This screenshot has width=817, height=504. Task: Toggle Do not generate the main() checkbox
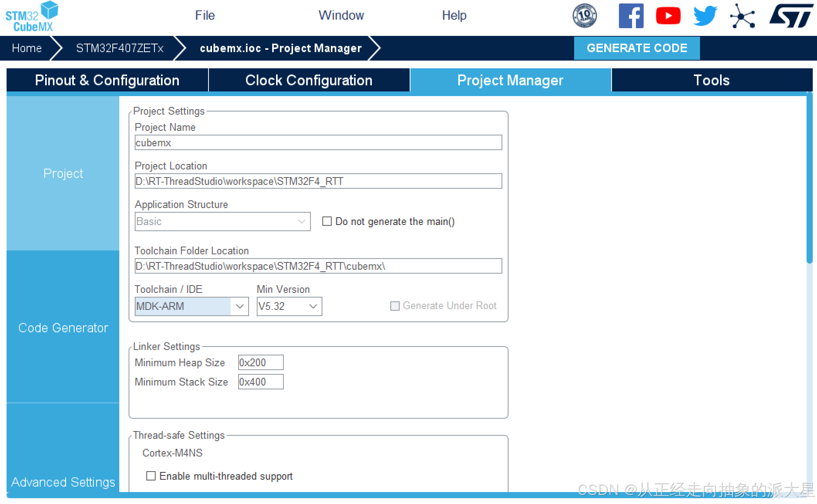(327, 221)
